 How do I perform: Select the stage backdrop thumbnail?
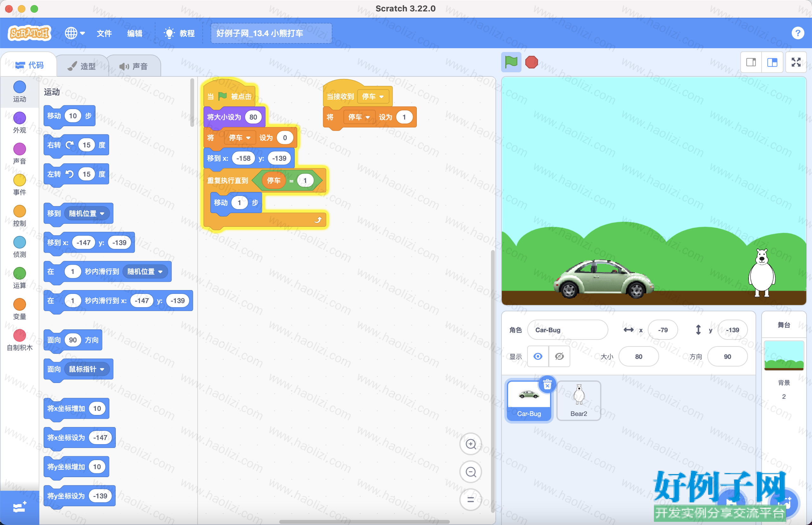[784, 355]
